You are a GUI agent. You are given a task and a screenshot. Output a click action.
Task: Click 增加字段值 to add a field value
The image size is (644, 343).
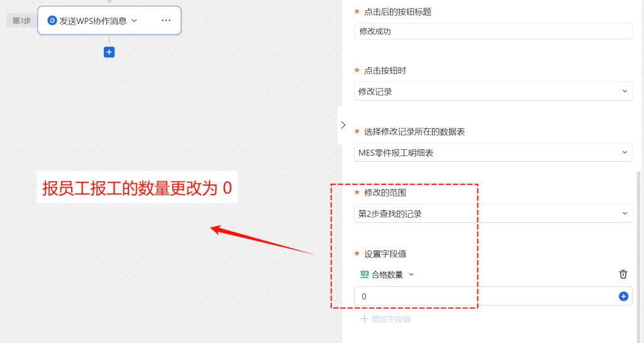tap(386, 319)
